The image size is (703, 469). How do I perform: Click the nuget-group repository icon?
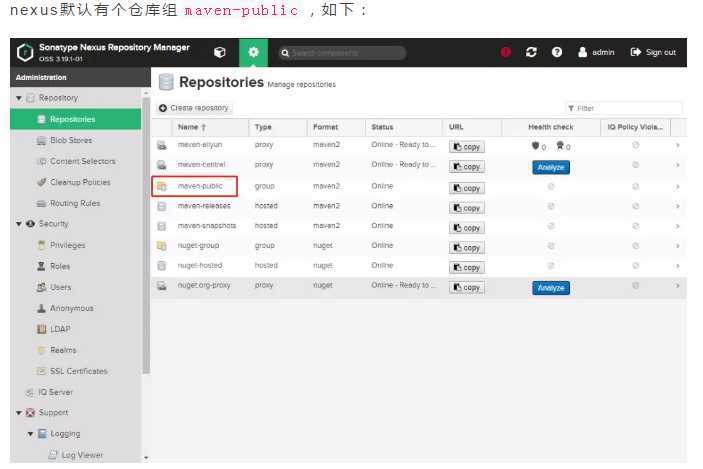coord(162,246)
